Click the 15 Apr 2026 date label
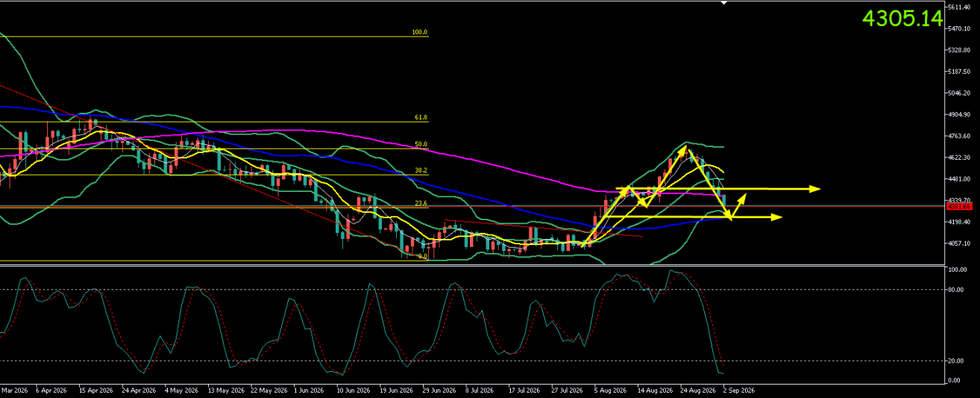Viewport: 980px width, 398px height. click(x=95, y=390)
